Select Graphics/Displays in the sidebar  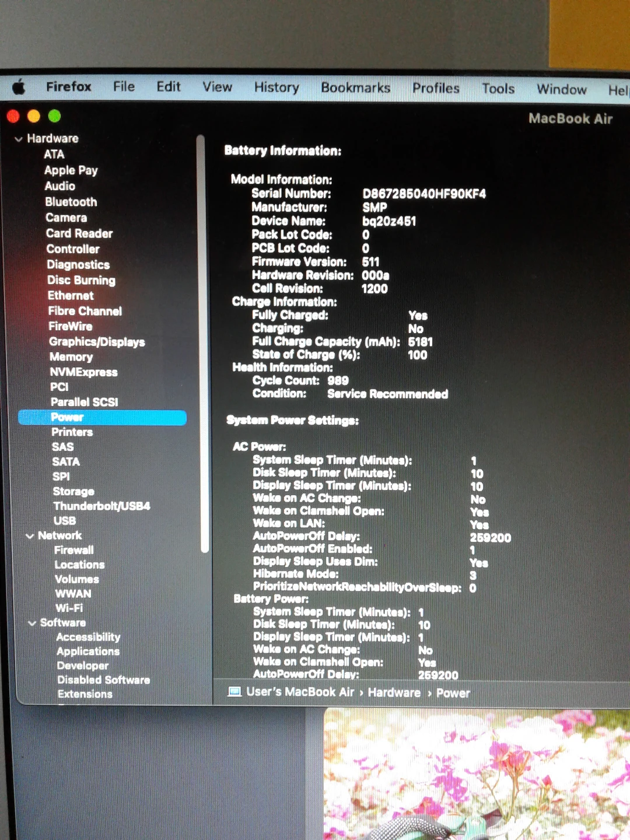pos(97,342)
